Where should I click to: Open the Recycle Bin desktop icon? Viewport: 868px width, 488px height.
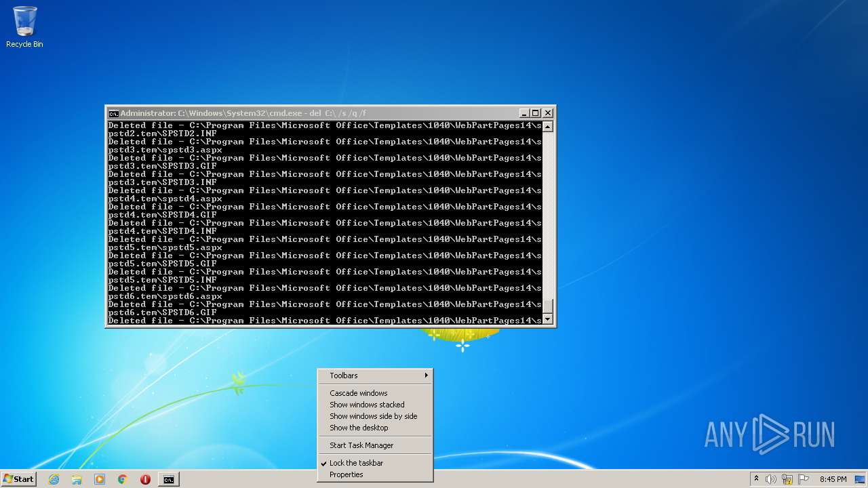coord(24,27)
